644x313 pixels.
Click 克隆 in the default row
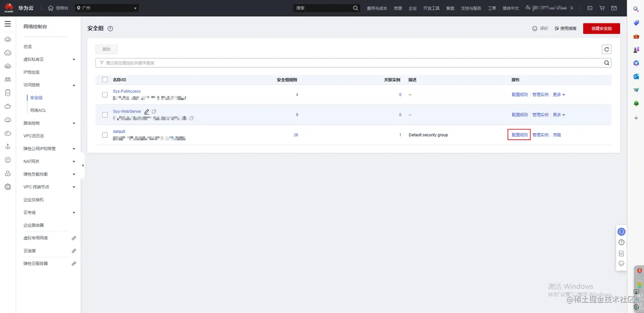557,135
